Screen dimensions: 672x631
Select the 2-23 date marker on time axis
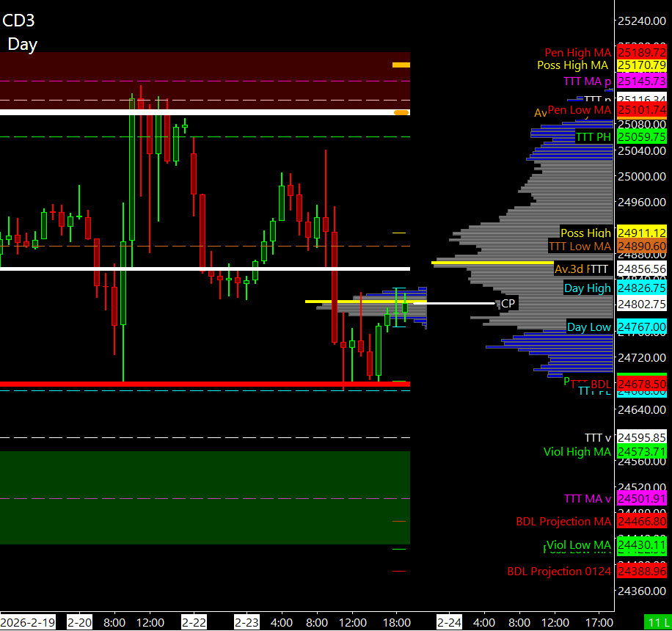coord(246,622)
